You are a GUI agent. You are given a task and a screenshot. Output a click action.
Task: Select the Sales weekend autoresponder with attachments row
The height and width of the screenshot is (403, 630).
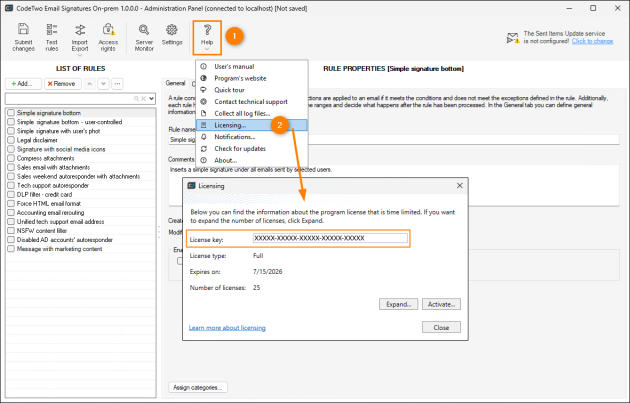click(81, 176)
